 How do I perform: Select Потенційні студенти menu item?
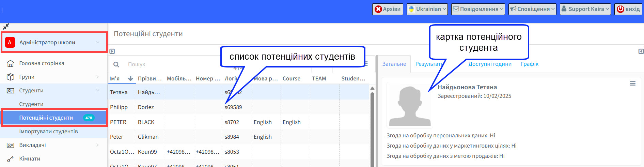46,118
